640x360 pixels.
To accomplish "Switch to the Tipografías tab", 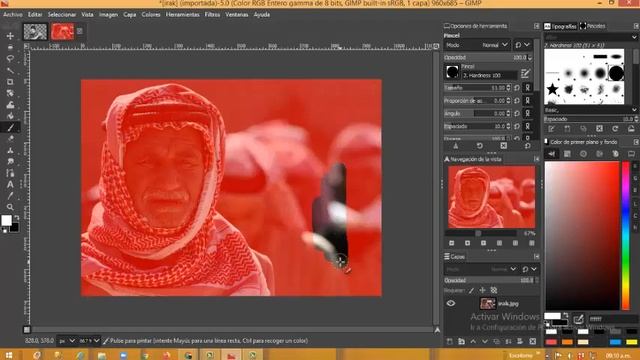I will pyautogui.click(x=561, y=26).
